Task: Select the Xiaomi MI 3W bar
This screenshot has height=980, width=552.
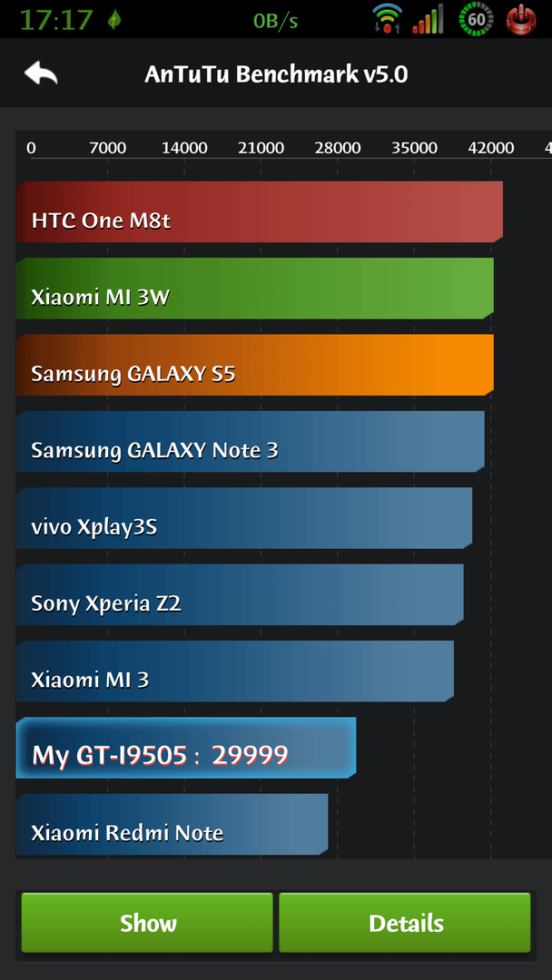Action: point(255,289)
